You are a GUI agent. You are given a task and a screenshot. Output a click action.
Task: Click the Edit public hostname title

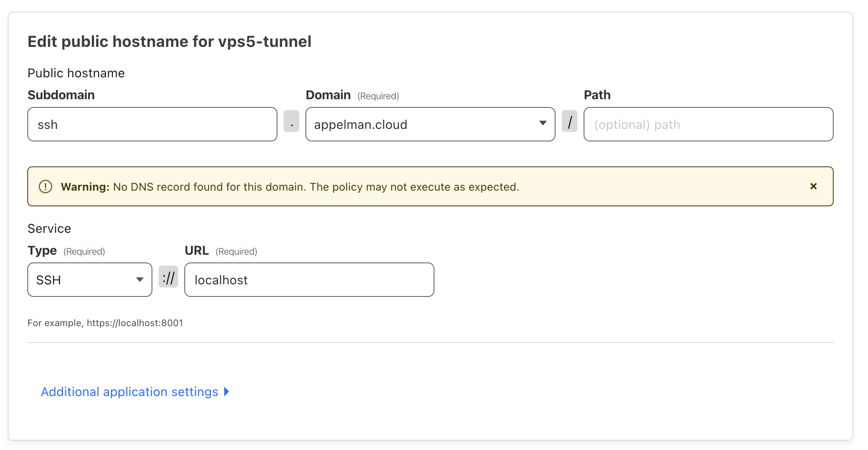(x=170, y=41)
